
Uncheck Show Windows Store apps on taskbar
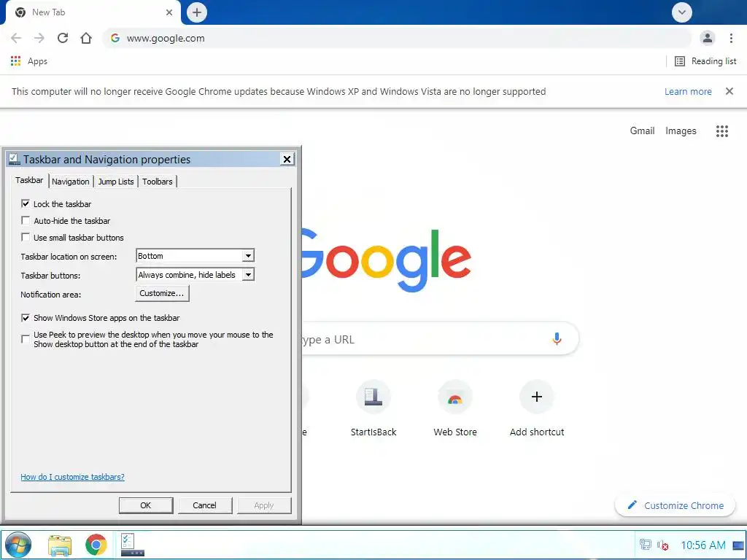pos(26,318)
